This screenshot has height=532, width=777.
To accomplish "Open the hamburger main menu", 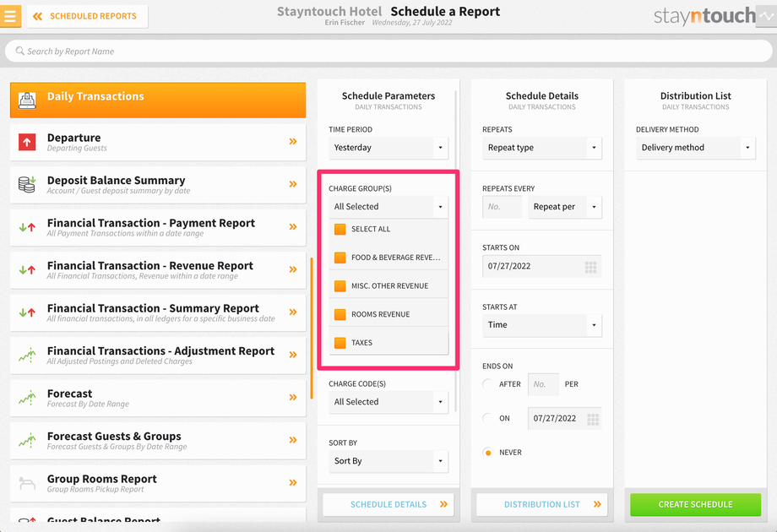I will [x=10, y=16].
